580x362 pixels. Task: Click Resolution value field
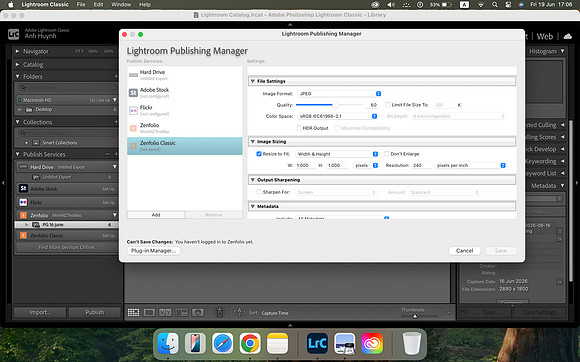pyautogui.click(x=422, y=165)
